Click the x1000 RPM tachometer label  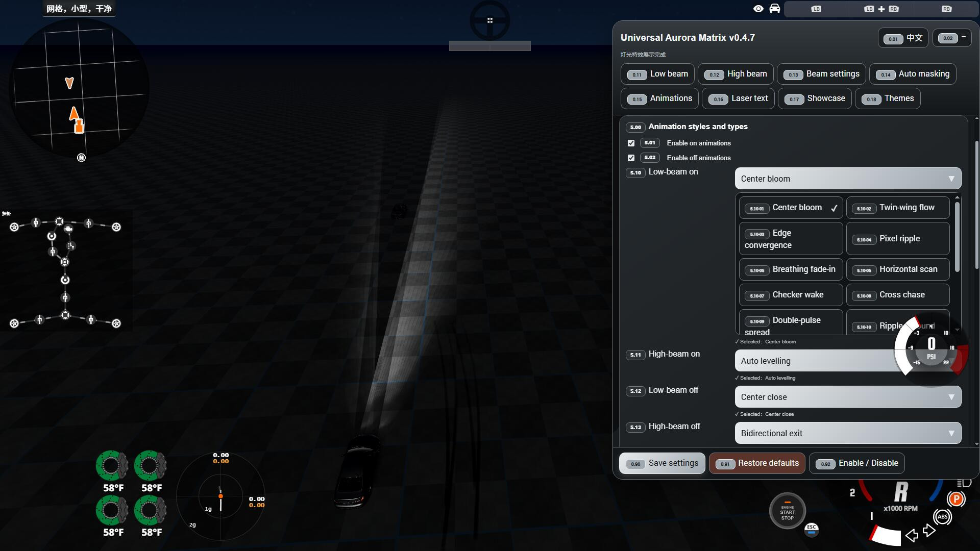[900, 508]
